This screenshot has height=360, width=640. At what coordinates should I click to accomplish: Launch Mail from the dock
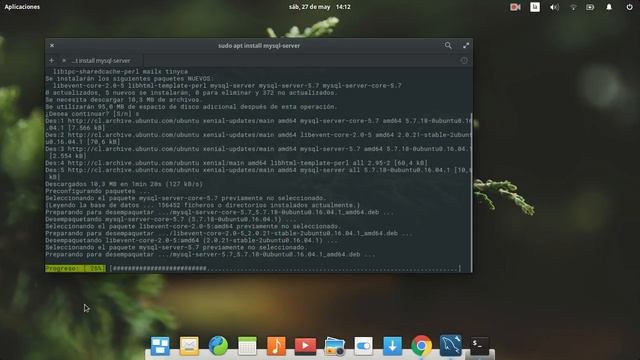189,346
